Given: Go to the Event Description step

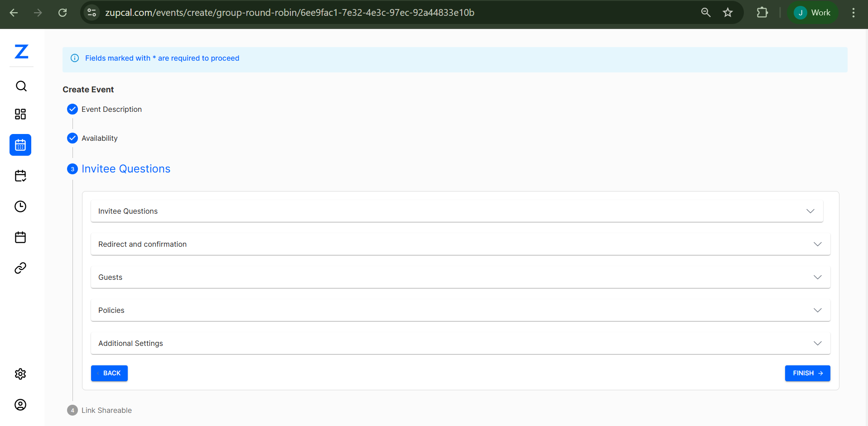Looking at the screenshot, I should coord(111,110).
